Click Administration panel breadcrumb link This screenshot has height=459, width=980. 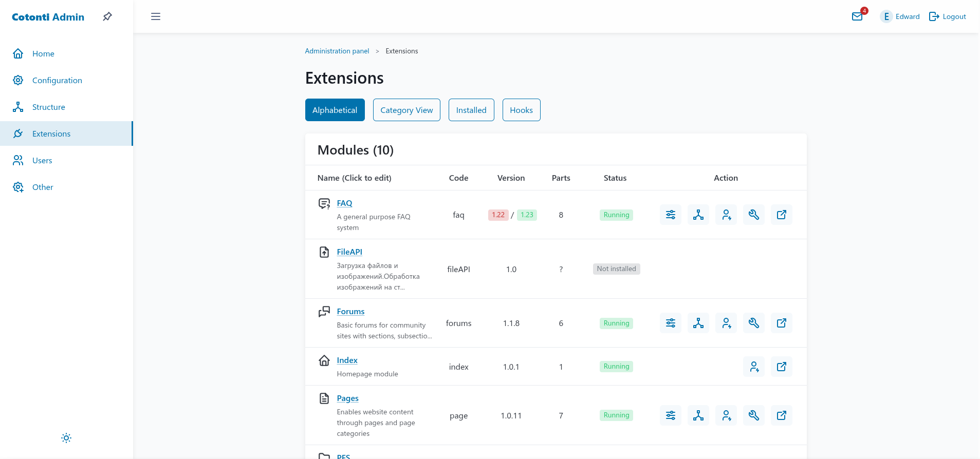click(337, 51)
